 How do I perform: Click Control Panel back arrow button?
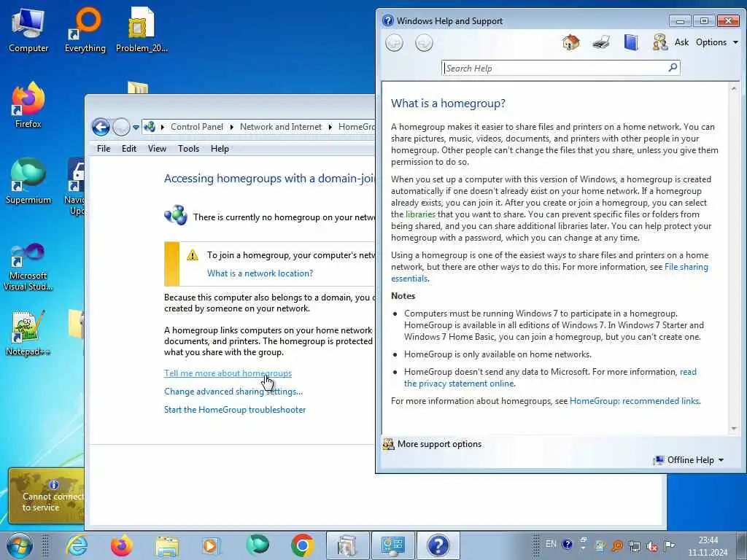[101, 127]
